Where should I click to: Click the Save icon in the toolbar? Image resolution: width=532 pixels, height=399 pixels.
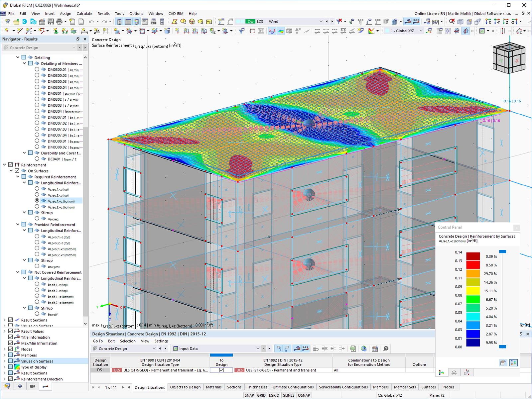pos(50,21)
